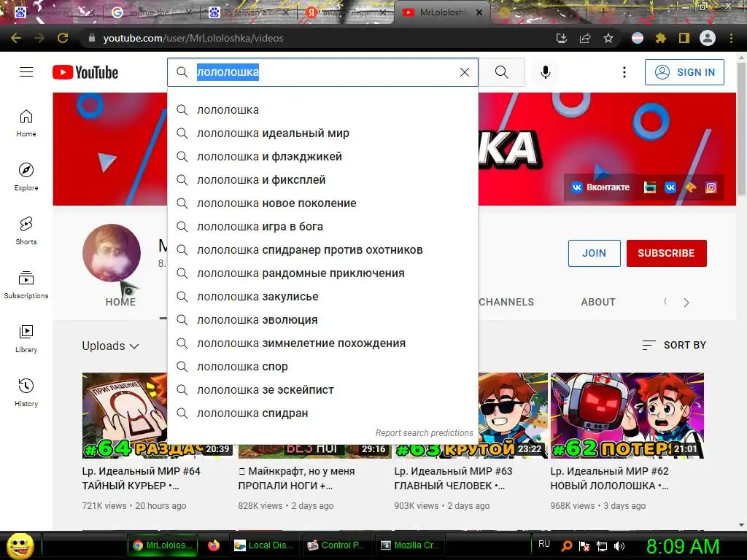Screen dimensions: 747x560
Task: Click the SUBSCRIBE button
Action: point(667,253)
